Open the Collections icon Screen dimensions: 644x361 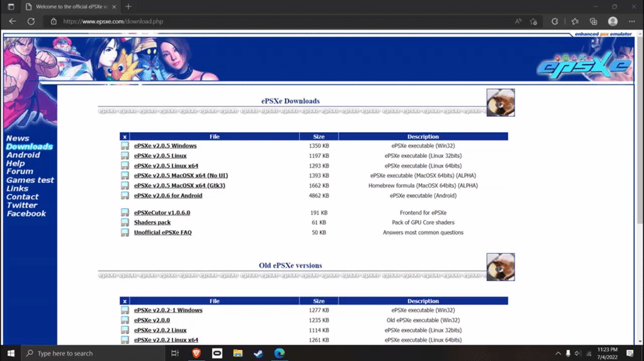click(594, 21)
